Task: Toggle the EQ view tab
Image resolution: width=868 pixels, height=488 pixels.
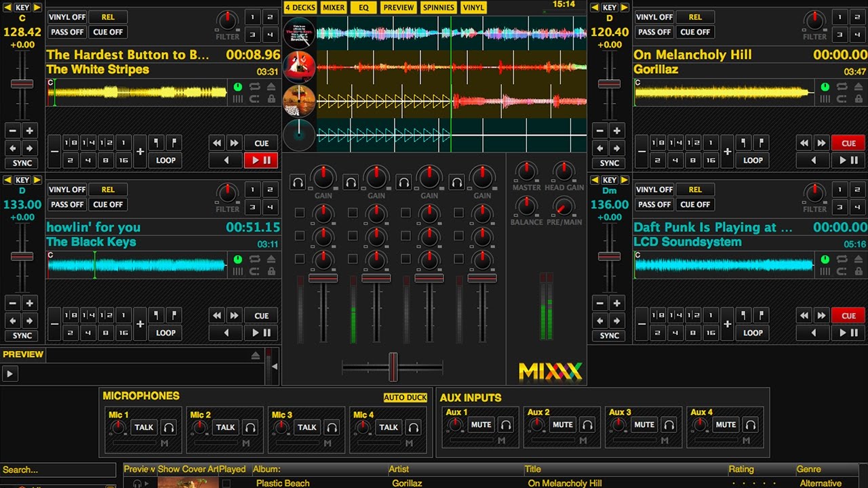Action: (x=364, y=7)
